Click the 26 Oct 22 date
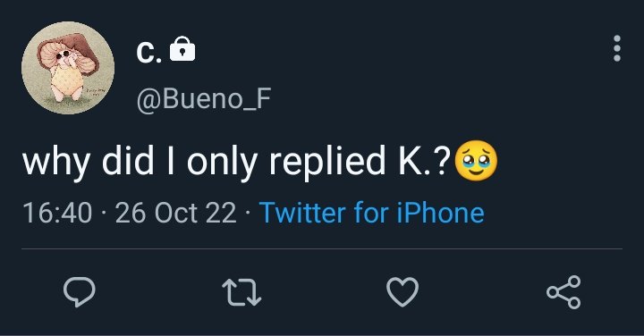Image resolution: width=644 pixels, height=336 pixels. click(176, 213)
